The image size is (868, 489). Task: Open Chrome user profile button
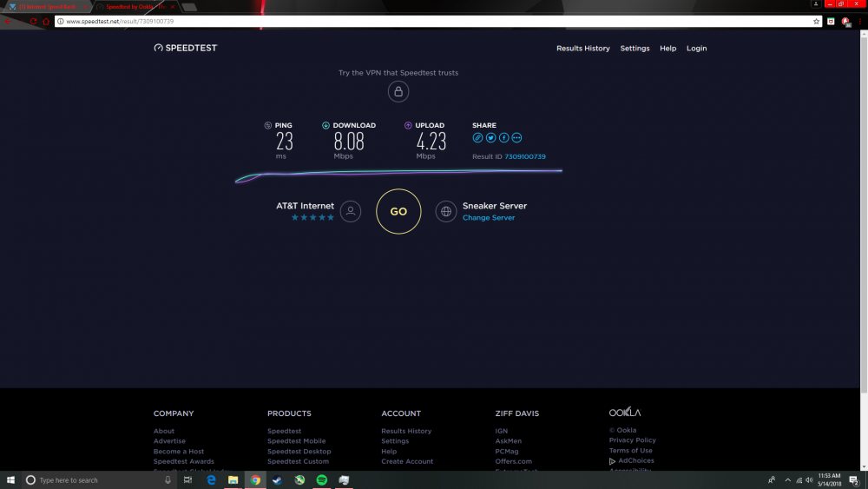(x=815, y=3)
